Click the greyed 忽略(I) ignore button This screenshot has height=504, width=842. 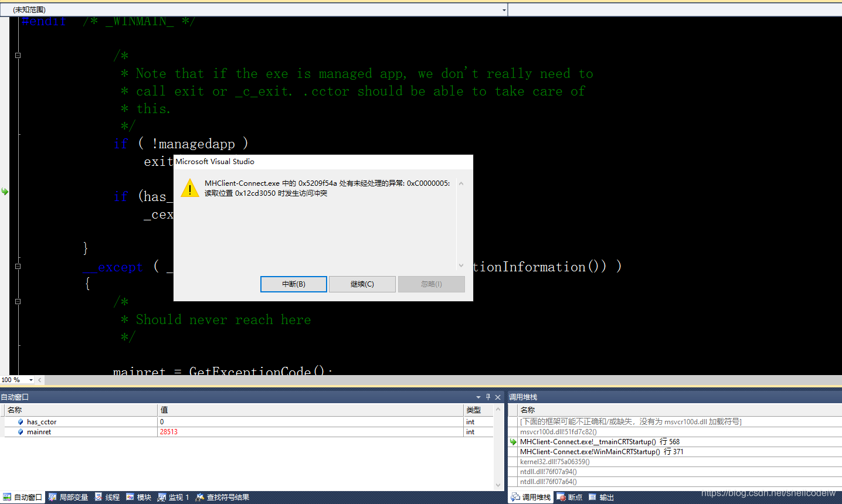[432, 284]
